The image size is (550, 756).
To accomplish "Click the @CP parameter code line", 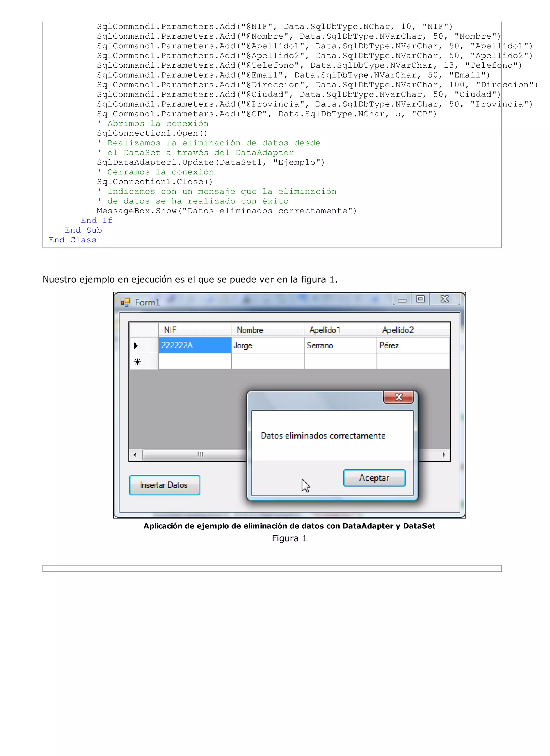I will (x=267, y=114).
